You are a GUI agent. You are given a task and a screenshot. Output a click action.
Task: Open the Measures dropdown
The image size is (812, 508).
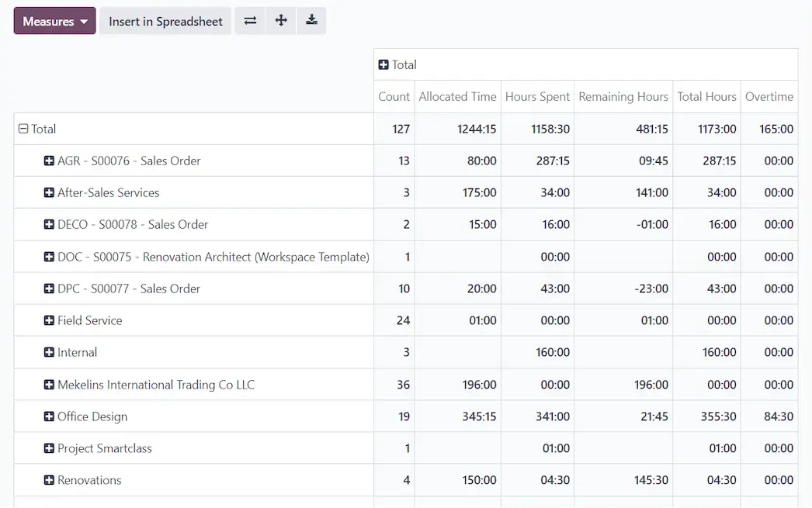[x=54, y=21]
